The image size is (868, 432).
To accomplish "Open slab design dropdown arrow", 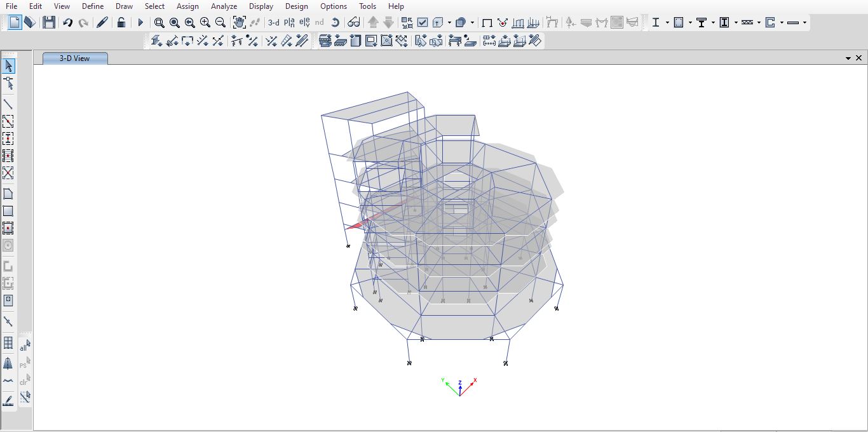I will click(x=804, y=23).
